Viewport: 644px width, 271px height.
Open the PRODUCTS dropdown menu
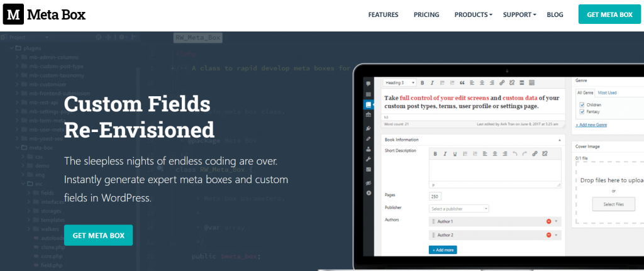(473, 15)
